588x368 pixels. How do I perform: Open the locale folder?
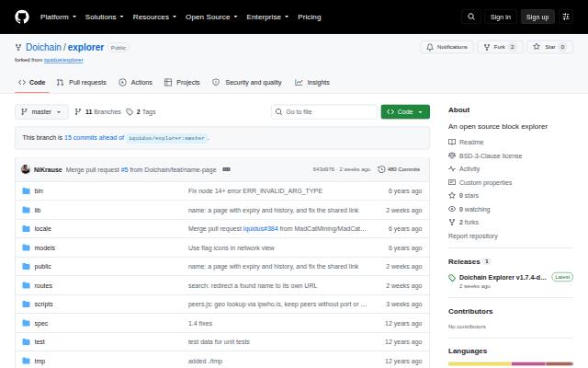(x=43, y=229)
